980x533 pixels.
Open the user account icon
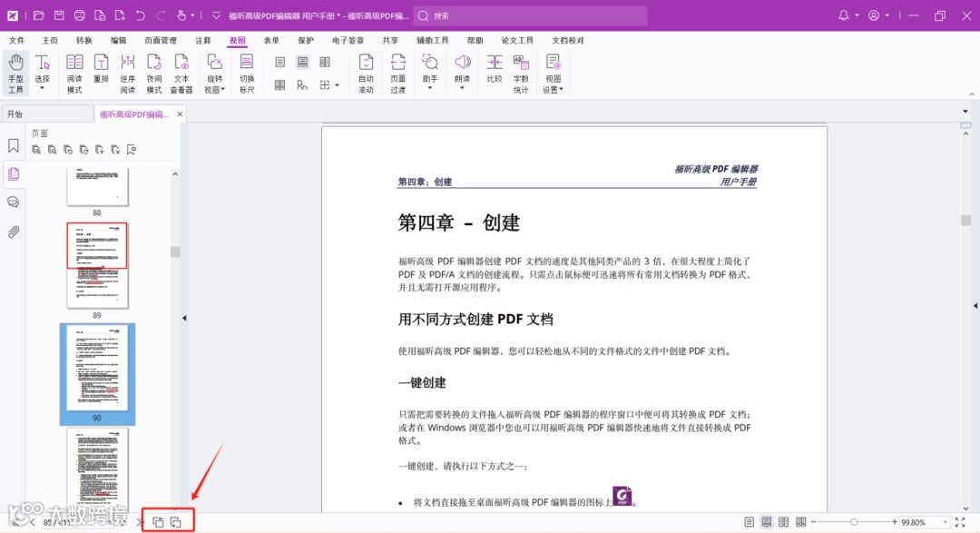tap(874, 15)
